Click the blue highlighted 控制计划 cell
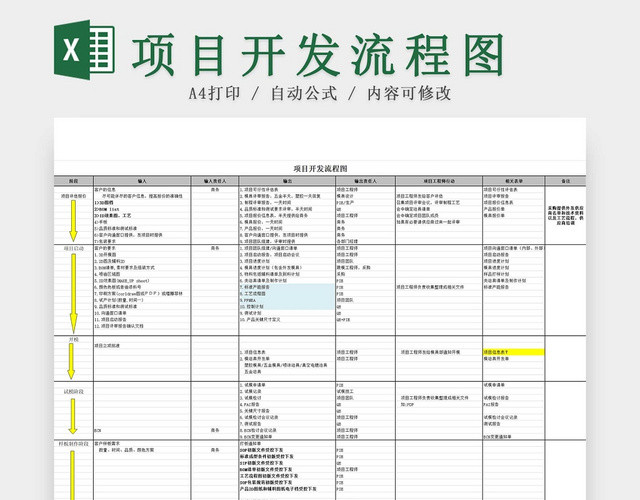640x500 pixels. tap(287, 307)
